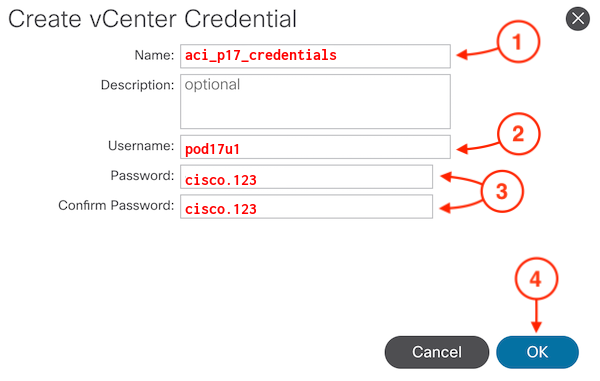Click the "Name:" field label
Screen dimensions: 600x381
coord(154,55)
